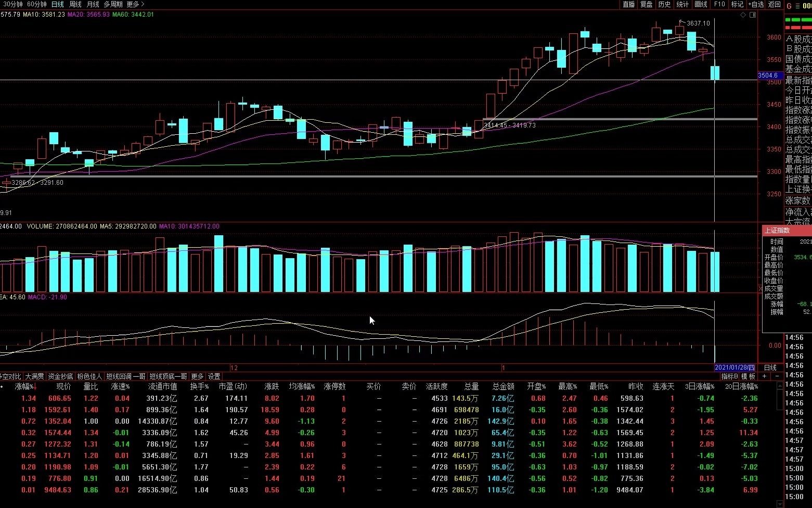This screenshot has width=812, height=508.
Task: Open the 大满贯 indicator tab
Action: [x=35, y=376]
